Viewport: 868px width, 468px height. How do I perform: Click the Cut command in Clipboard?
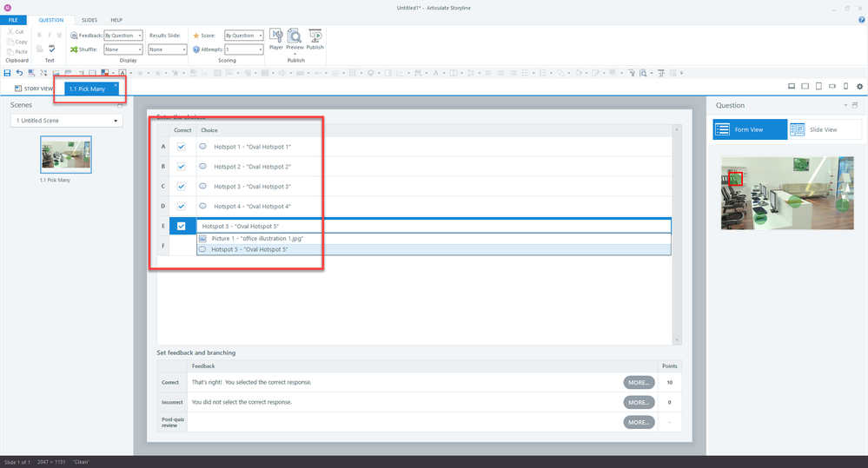[16, 31]
